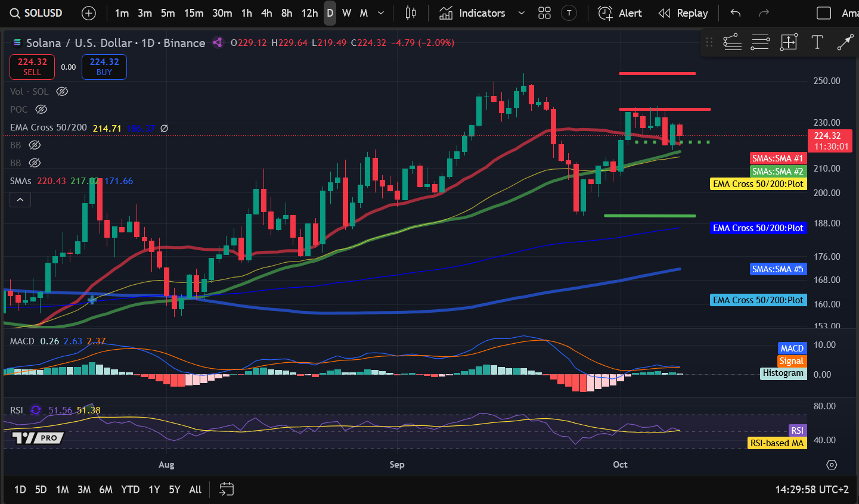Switch to the 4h timeframe

click(266, 13)
